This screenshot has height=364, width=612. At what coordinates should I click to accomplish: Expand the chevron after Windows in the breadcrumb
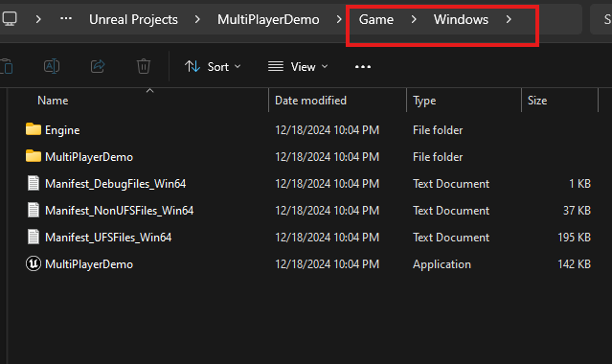point(509,19)
